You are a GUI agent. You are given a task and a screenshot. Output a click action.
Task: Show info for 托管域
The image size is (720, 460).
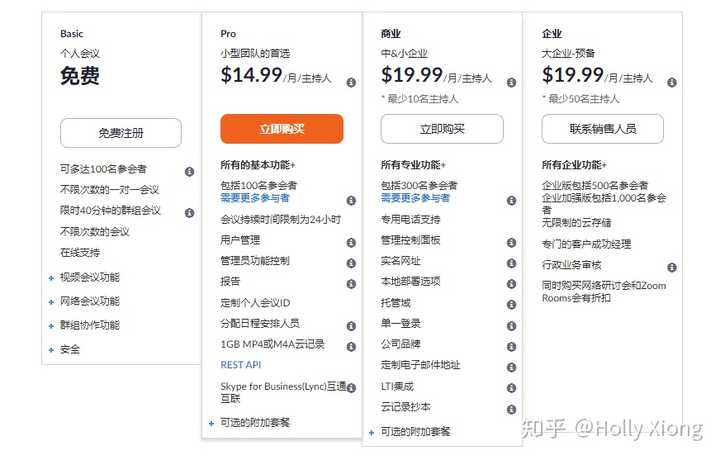tap(512, 305)
